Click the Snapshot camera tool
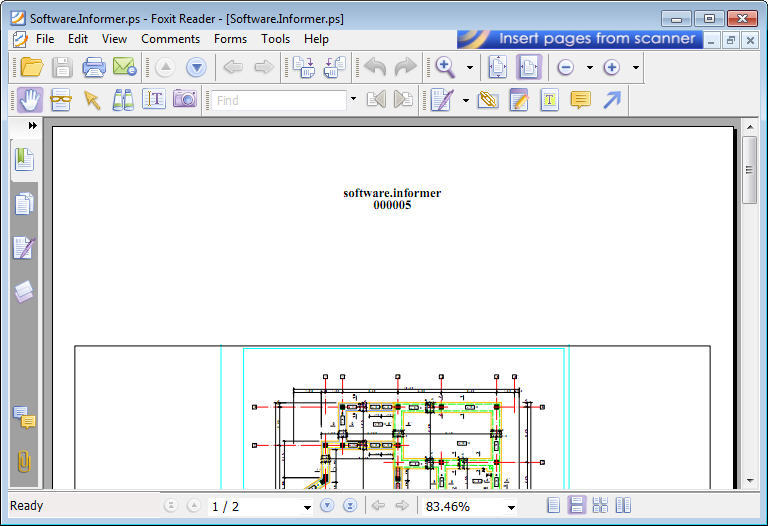Viewport: 768px width, 526px height. pos(184,99)
